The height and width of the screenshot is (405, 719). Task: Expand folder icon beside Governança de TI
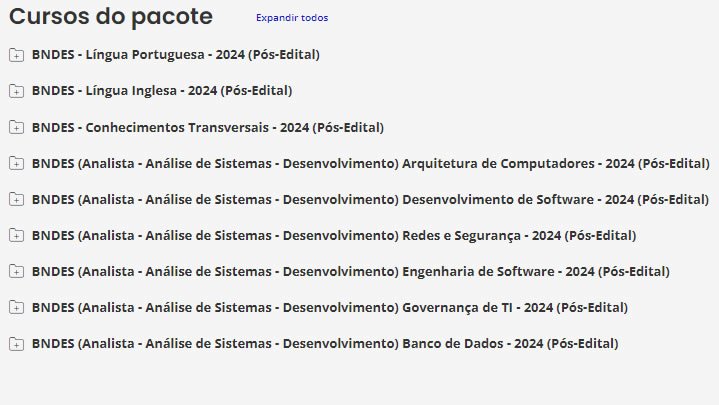[16, 308]
